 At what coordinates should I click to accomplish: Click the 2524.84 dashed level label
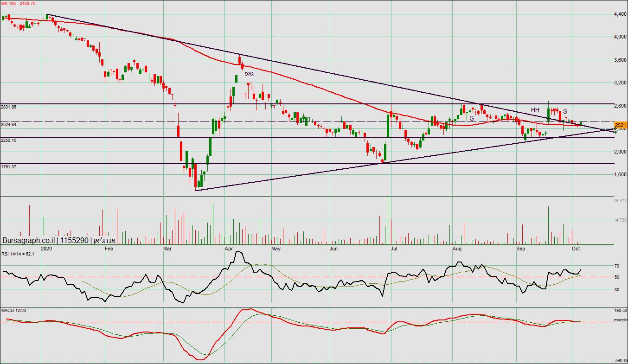click(9, 125)
